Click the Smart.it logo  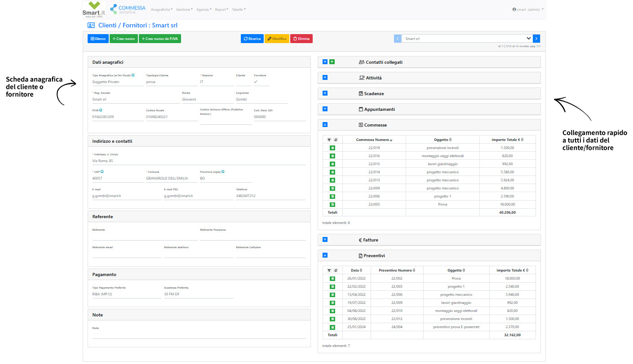tap(94, 9)
